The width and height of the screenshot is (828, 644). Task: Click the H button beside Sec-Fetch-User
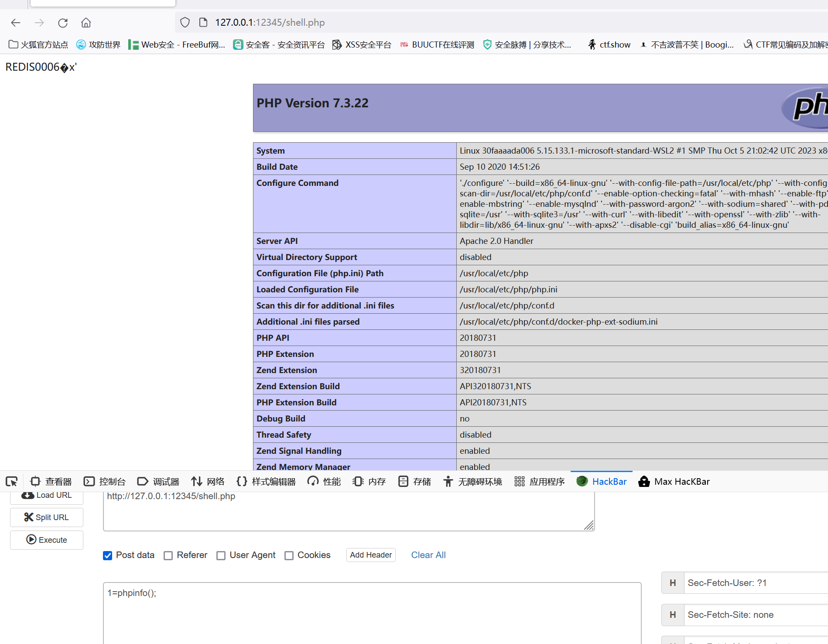pyautogui.click(x=673, y=583)
